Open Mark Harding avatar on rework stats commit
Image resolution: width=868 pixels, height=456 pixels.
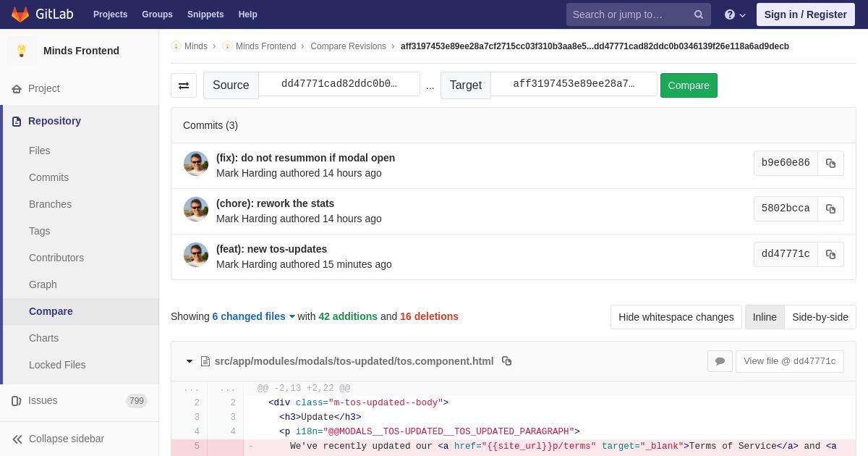(x=196, y=209)
